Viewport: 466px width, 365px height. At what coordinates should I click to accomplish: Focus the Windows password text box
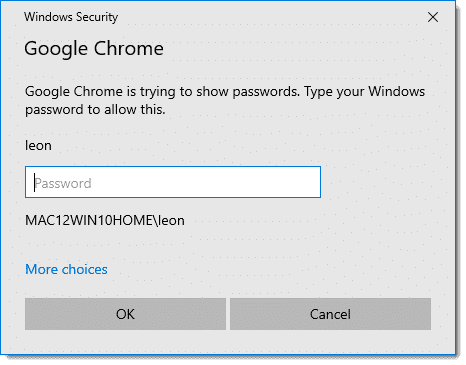[x=173, y=182]
